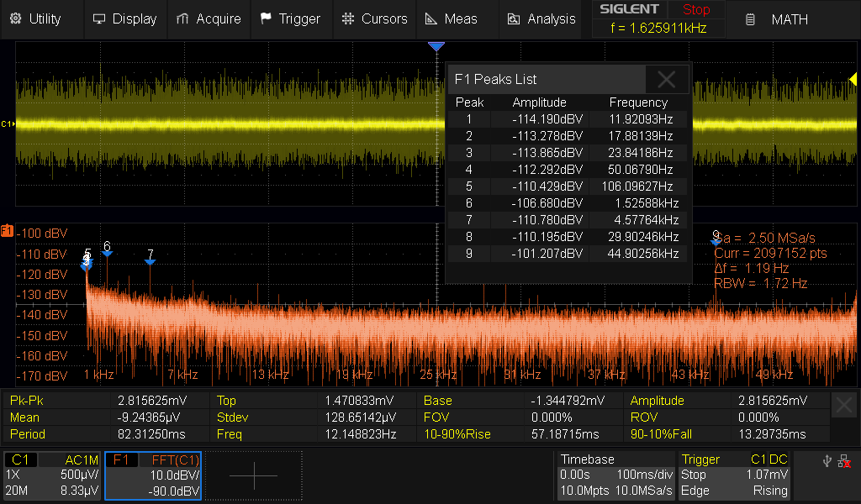
Task: Open the Display menu
Action: coord(124,18)
